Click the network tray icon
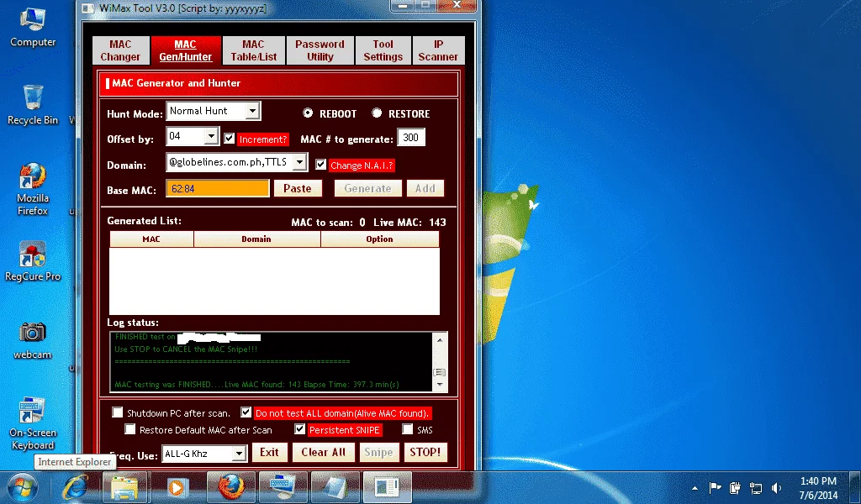 756,487
